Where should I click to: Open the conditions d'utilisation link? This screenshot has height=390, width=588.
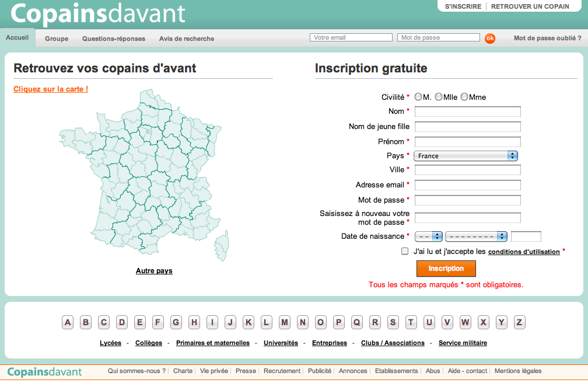pos(524,252)
